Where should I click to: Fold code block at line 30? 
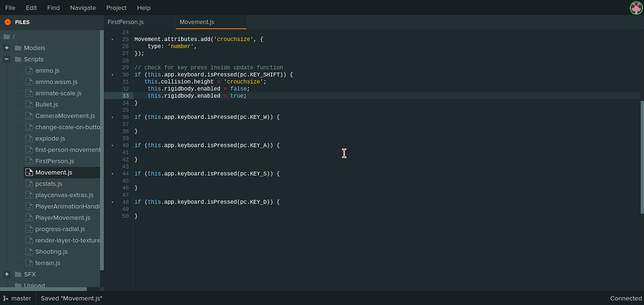113,75
